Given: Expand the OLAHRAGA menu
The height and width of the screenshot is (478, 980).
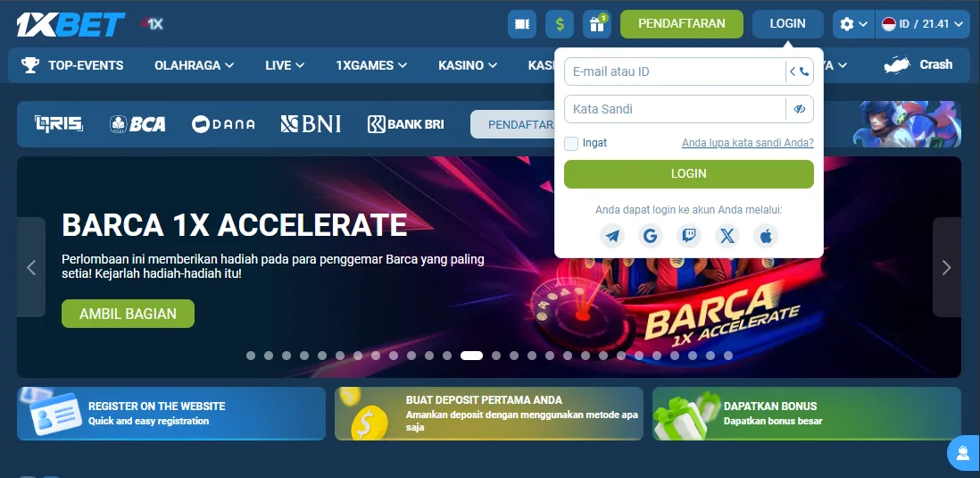Looking at the screenshot, I should [x=194, y=65].
